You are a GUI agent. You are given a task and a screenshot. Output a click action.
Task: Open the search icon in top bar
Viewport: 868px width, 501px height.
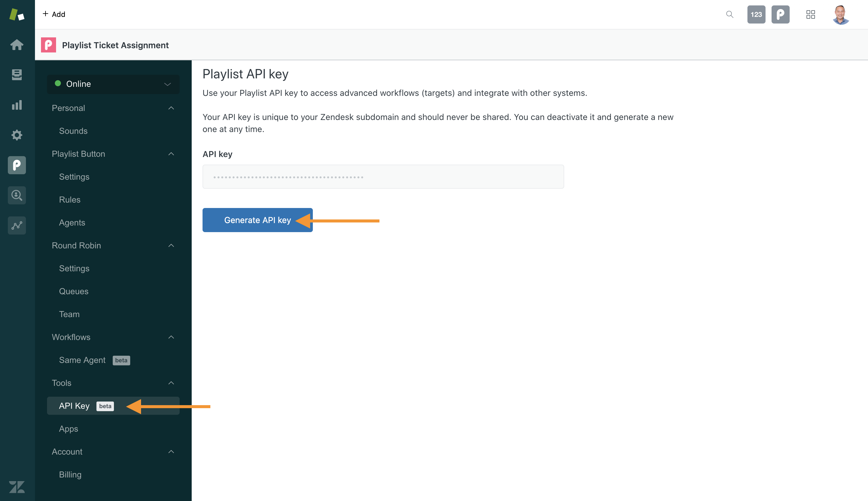730,15
